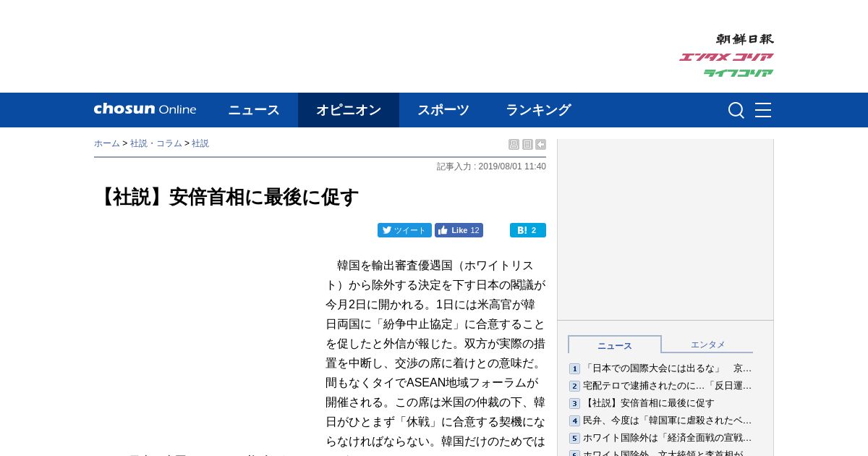The height and width of the screenshot is (456, 868).
Task: Open the site search magnifier icon
Action: tap(736, 110)
